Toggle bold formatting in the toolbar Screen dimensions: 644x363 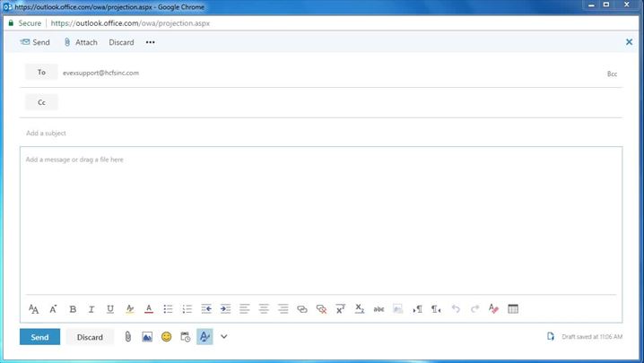[x=73, y=309]
